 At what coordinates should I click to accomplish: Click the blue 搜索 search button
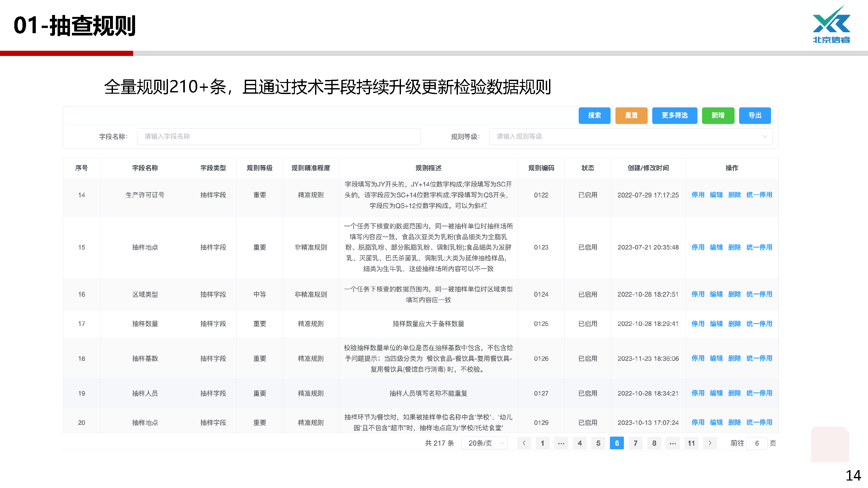coord(594,115)
